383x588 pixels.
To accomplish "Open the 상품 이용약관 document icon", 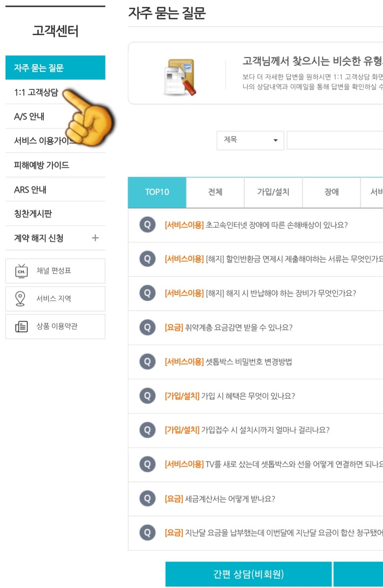I will coord(22,326).
